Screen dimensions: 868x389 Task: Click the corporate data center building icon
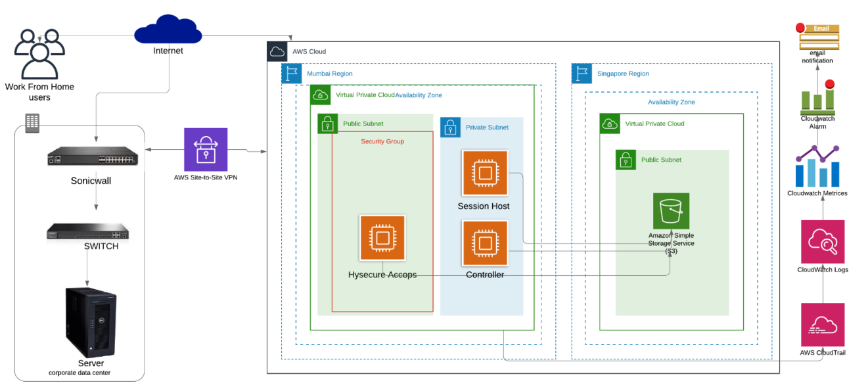[x=32, y=123]
